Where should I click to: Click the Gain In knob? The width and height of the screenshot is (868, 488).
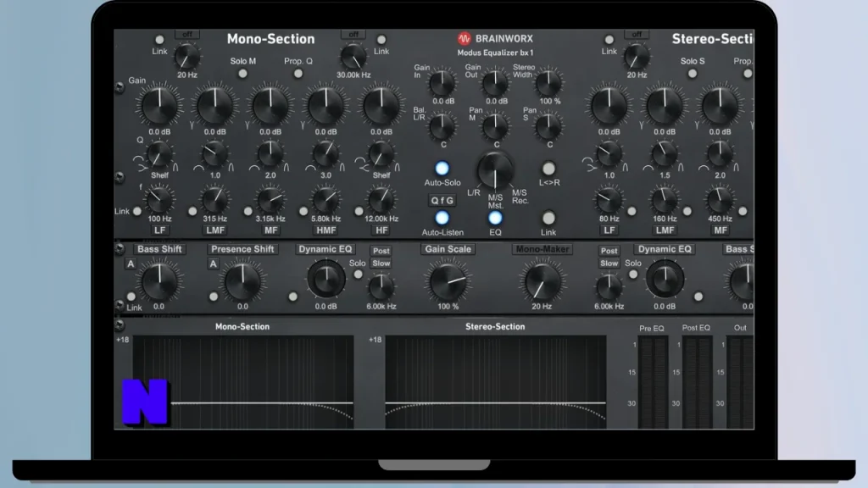[x=442, y=83]
